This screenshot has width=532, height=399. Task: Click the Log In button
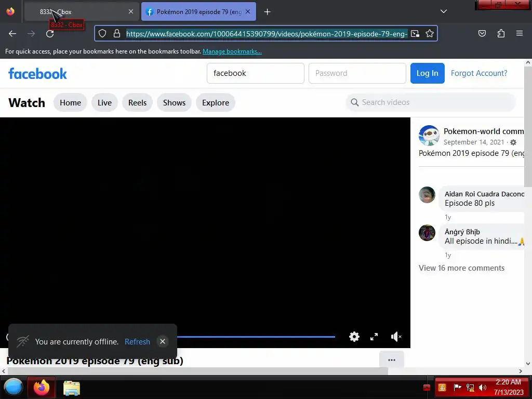[x=427, y=73]
